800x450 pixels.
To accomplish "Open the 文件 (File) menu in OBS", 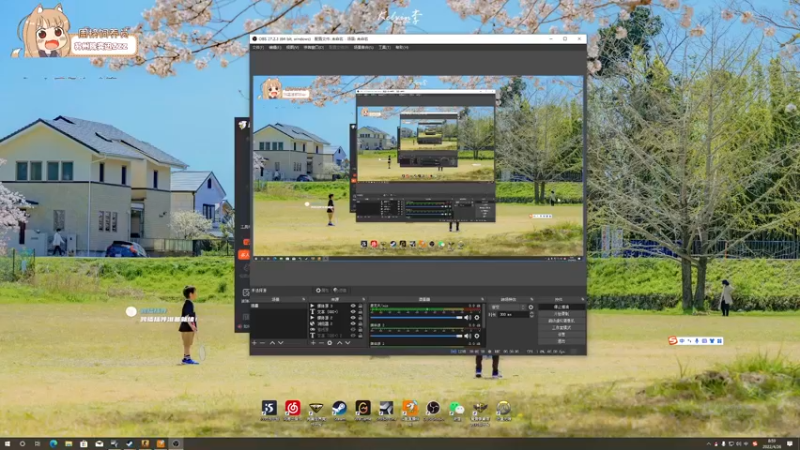I will (x=258, y=47).
